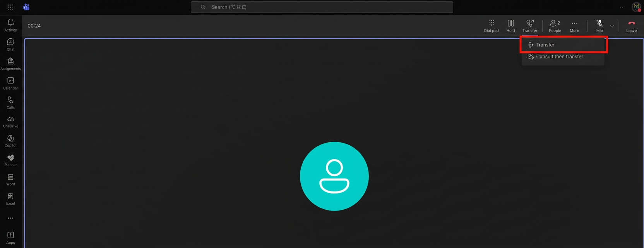The image size is (644, 248).
Task: Open Word from the sidebar
Action: pyautogui.click(x=10, y=180)
